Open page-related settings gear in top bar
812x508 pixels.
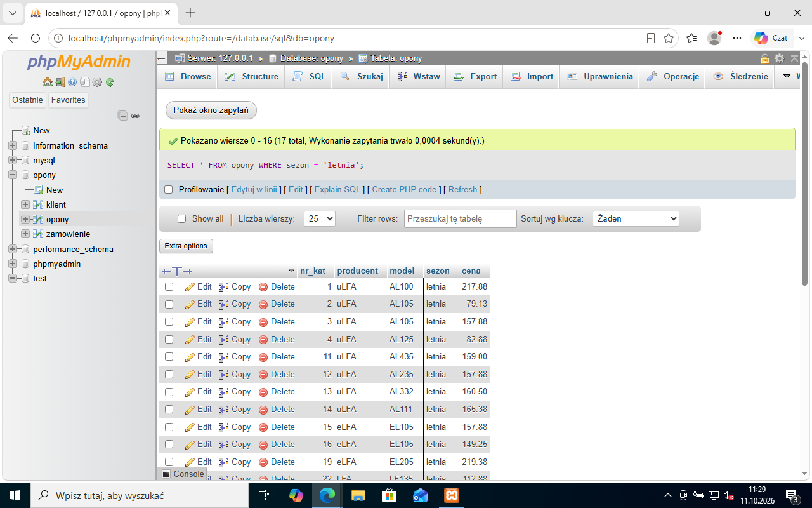click(779, 58)
